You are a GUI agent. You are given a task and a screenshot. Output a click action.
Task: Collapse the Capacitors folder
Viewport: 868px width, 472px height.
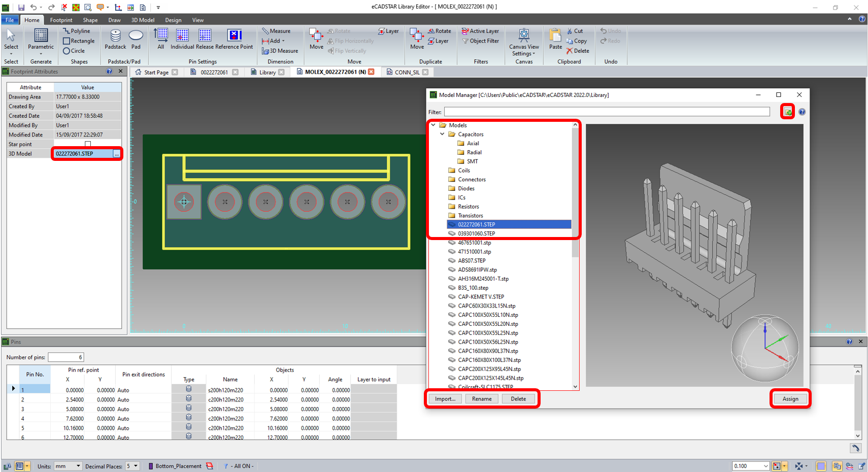(442, 134)
